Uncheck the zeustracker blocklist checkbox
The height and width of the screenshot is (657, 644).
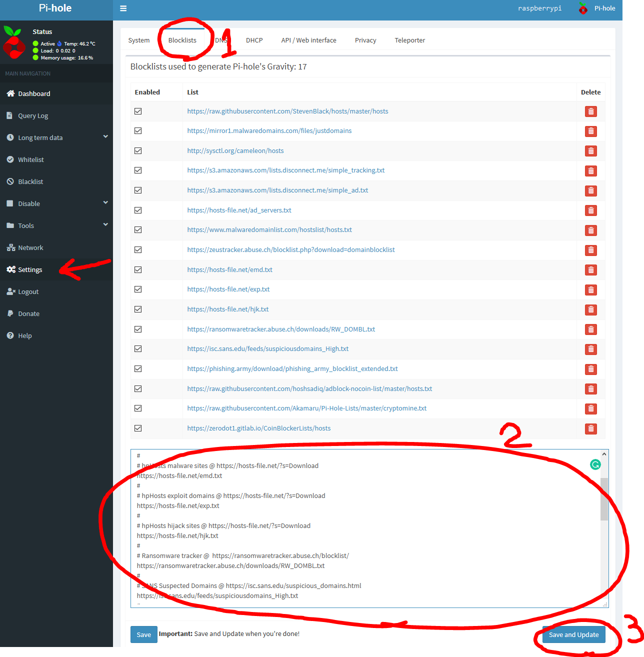[x=138, y=249]
